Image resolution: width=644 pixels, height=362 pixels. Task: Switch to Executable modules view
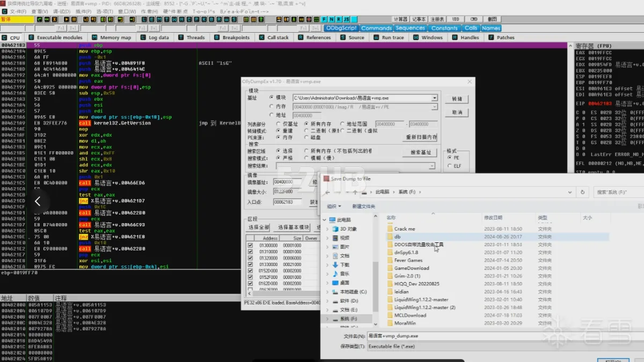[x=55, y=38]
